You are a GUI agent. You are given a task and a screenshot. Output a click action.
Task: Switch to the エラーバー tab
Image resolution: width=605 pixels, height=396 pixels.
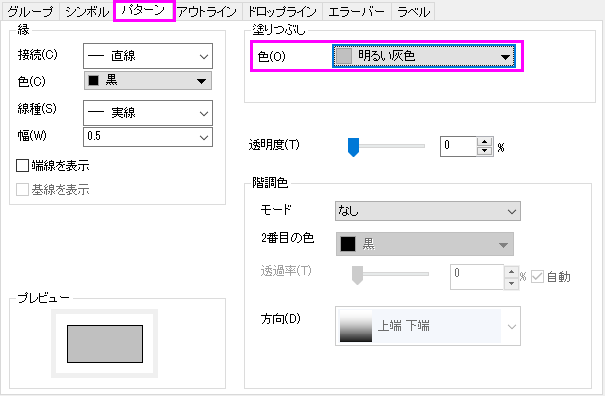click(x=357, y=12)
